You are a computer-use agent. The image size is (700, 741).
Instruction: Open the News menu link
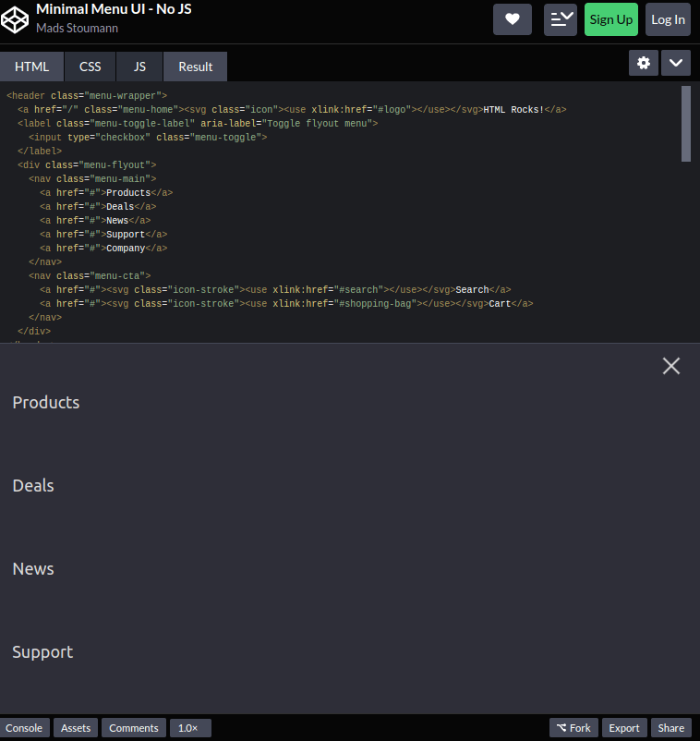33,569
